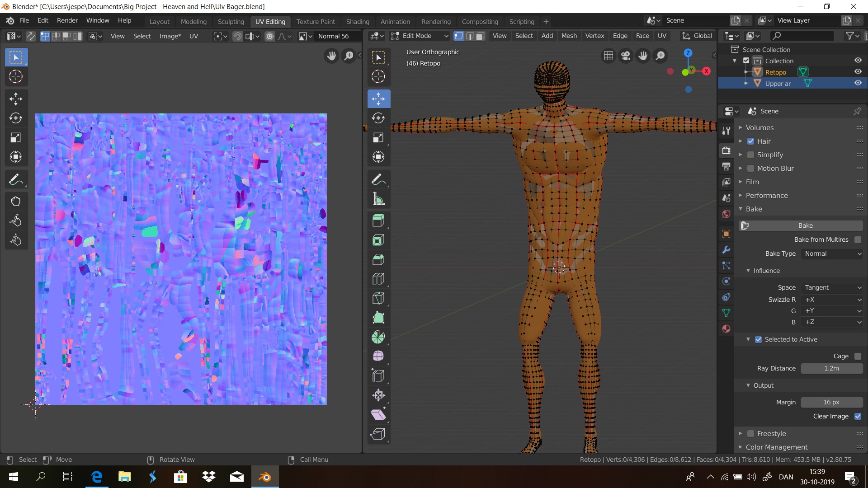This screenshot has width=868, height=488.
Task: Select the Bevel tool
Action: point(378,259)
